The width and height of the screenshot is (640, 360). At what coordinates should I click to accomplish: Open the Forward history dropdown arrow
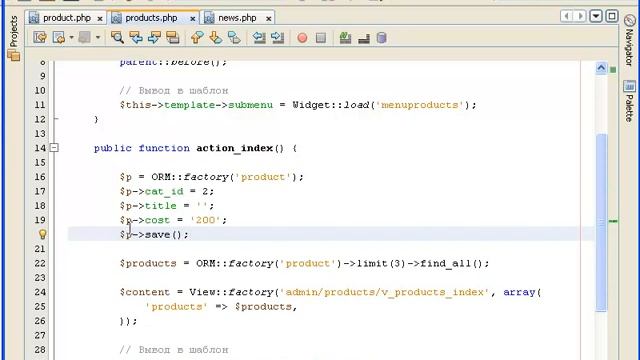[x=98, y=38]
